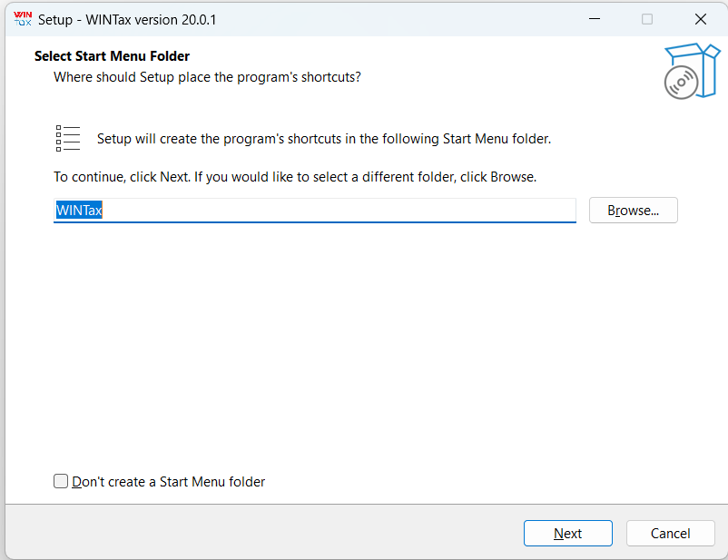Screen dimensions: 728x560
Task: Continue setup with the Next button
Action: point(568,533)
